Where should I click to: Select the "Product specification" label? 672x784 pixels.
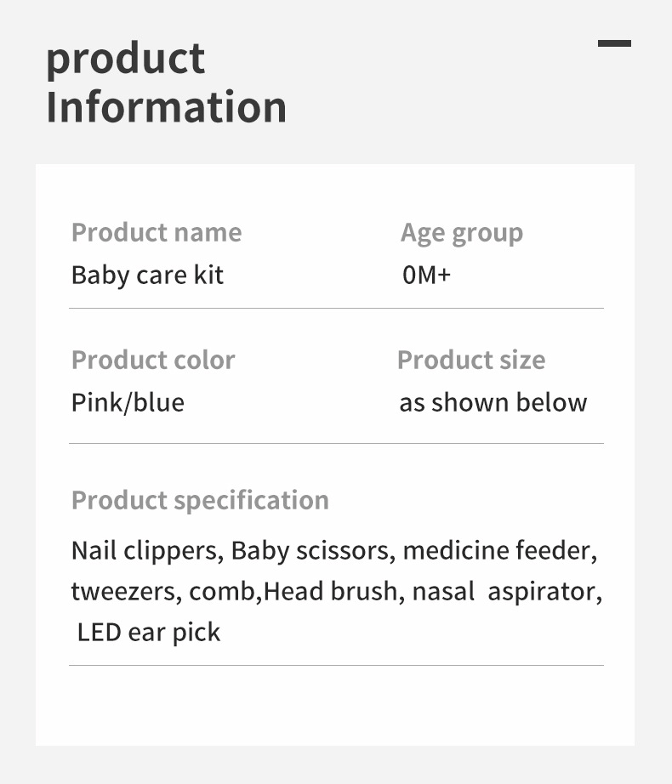click(200, 500)
